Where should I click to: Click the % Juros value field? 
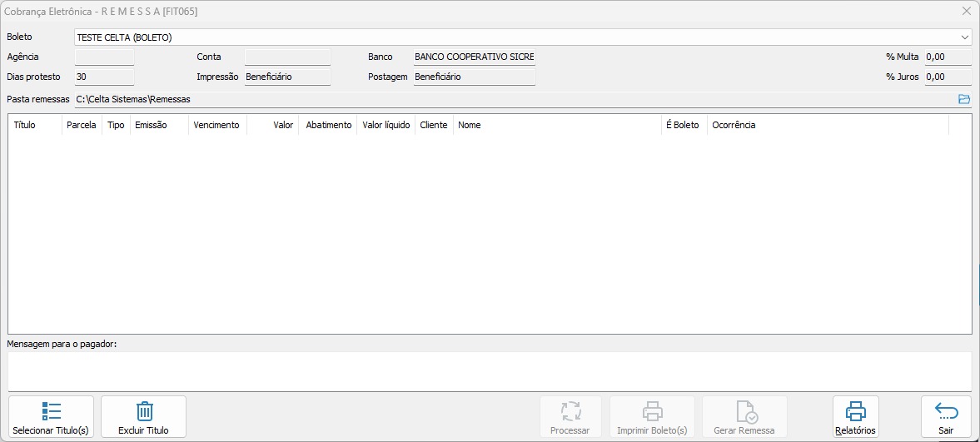(948, 77)
